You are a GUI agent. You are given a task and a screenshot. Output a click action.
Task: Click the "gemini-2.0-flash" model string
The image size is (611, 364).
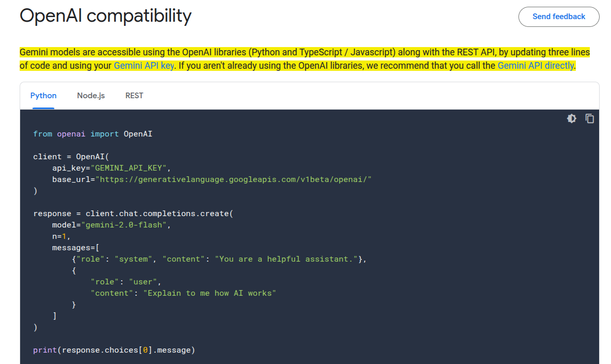pyautogui.click(x=124, y=225)
